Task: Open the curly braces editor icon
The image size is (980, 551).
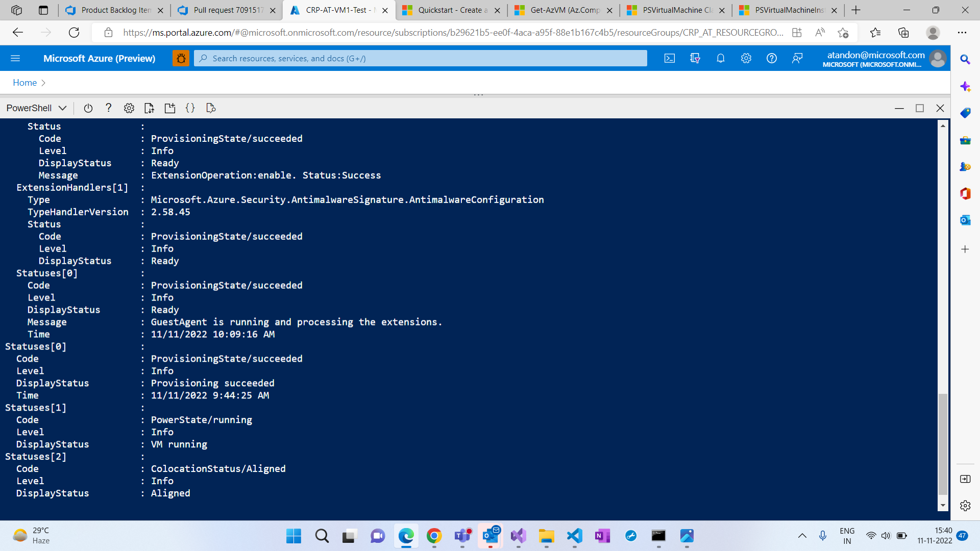Action: click(x=190, y=108)
